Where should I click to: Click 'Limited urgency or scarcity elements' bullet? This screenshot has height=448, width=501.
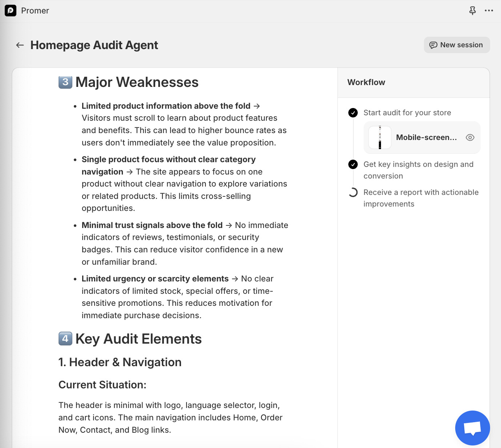click(x=155, y=279)
